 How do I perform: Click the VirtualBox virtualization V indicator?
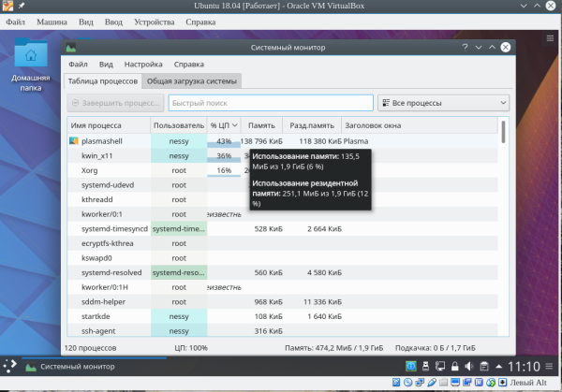[x=479, y=383]
